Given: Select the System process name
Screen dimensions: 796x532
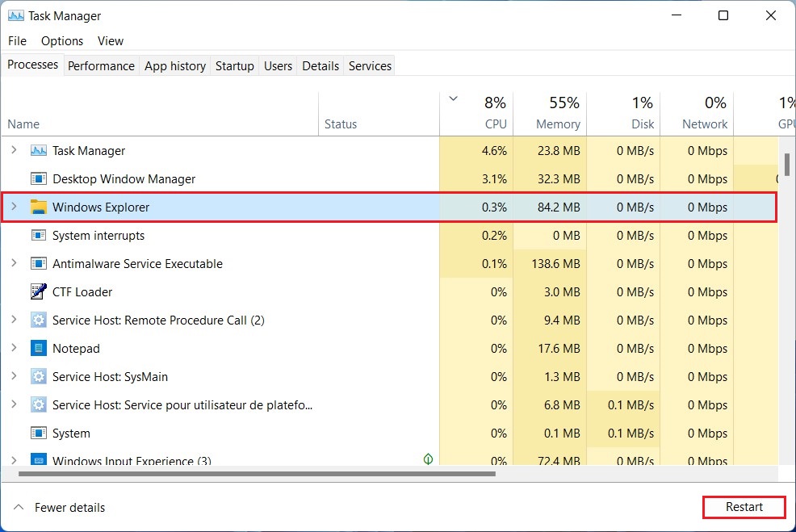Looking at the screenshot, I should tap(71, 434).
